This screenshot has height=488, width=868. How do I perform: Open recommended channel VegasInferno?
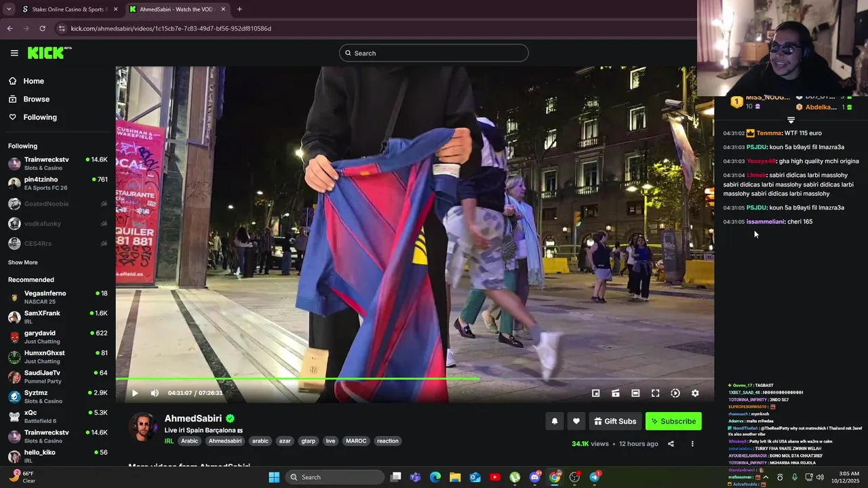(58, 297)
